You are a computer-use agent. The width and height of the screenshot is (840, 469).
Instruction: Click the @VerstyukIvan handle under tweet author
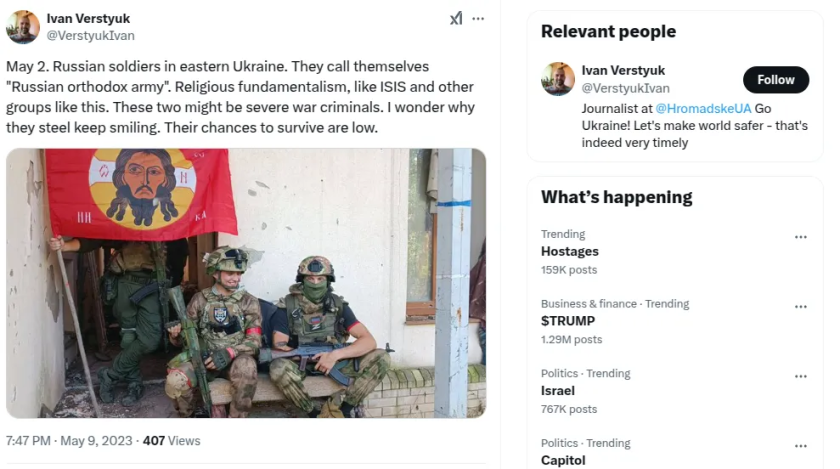coord(90,35)
